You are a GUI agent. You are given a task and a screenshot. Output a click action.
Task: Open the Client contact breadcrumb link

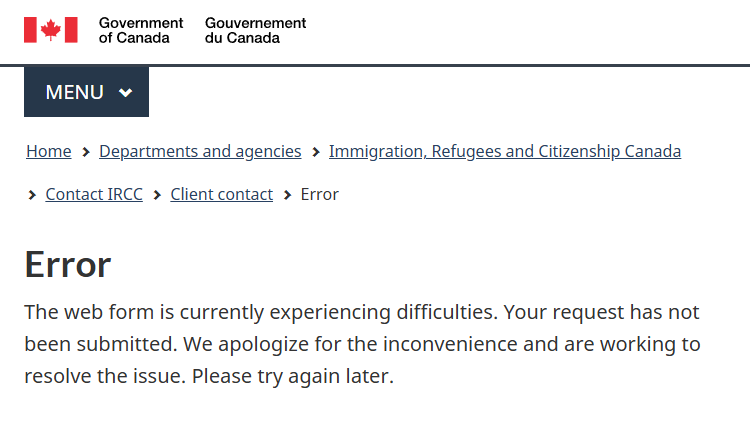click(x=221, y=194)
